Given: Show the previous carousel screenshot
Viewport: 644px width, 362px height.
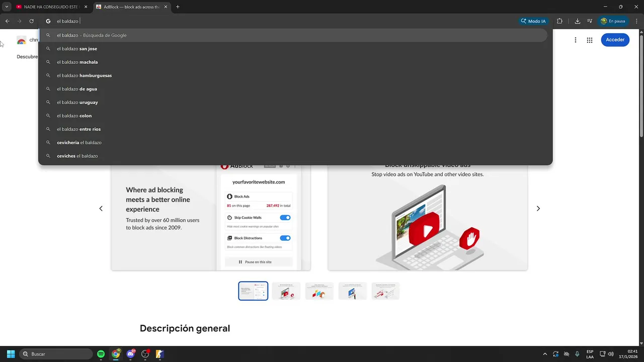Looking at the screenshot, I should [101, 208].
